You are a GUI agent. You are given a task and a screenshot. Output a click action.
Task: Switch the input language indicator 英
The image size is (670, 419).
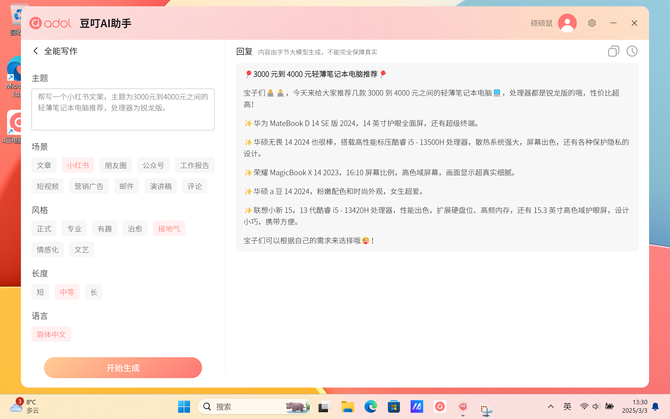click(x=567, y=407)
